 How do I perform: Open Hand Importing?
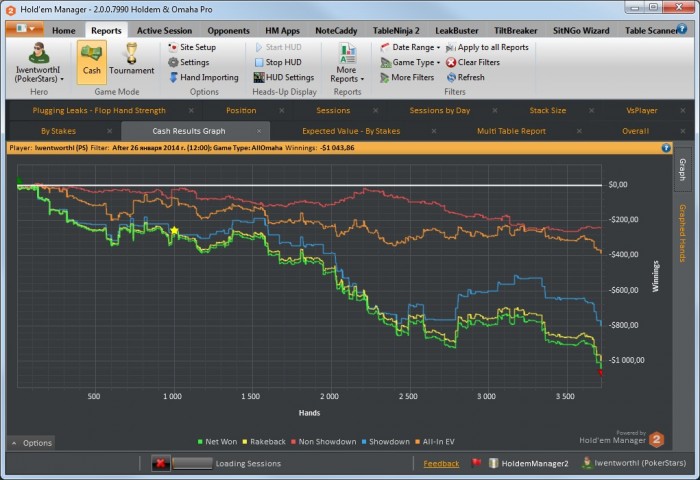pos(204,77)
